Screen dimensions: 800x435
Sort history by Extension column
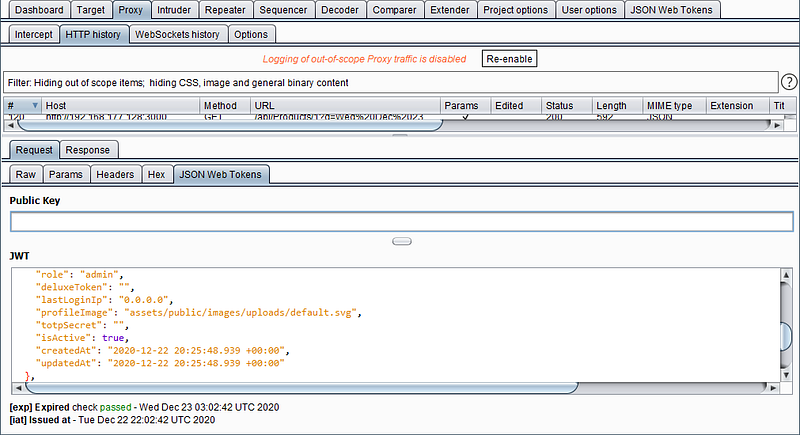pyautogui.click(x=737, y=106)
